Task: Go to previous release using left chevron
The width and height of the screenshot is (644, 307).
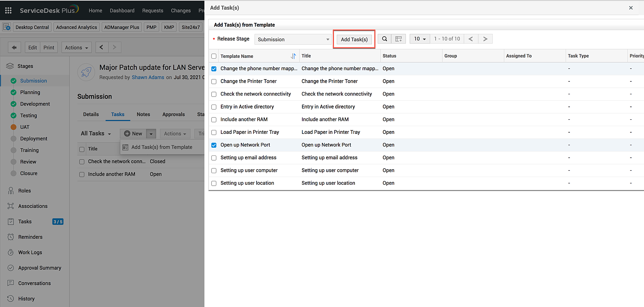Action: point(101,47)
